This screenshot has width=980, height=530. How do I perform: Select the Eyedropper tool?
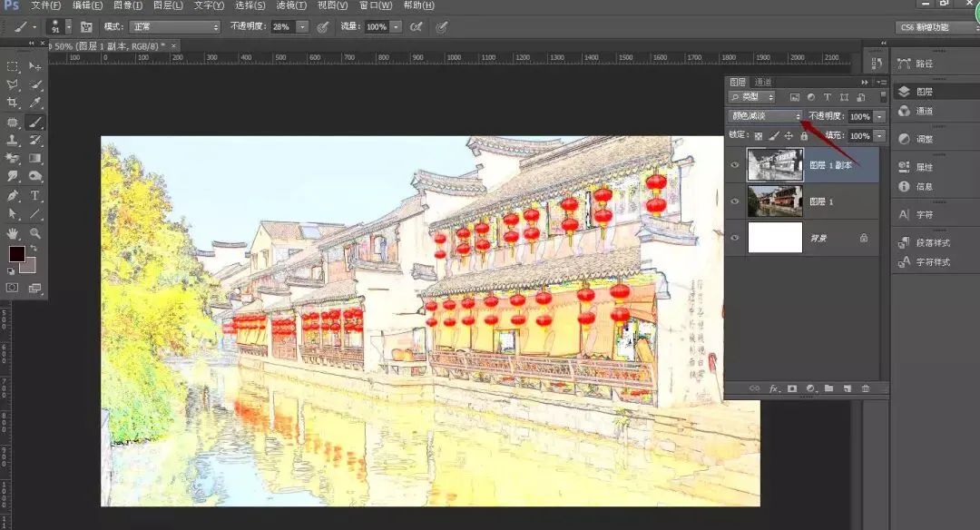click(x=35, y=103)
